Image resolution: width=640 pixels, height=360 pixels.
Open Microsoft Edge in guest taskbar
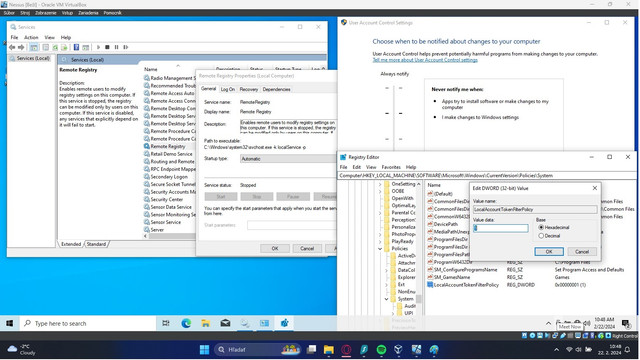186,323
